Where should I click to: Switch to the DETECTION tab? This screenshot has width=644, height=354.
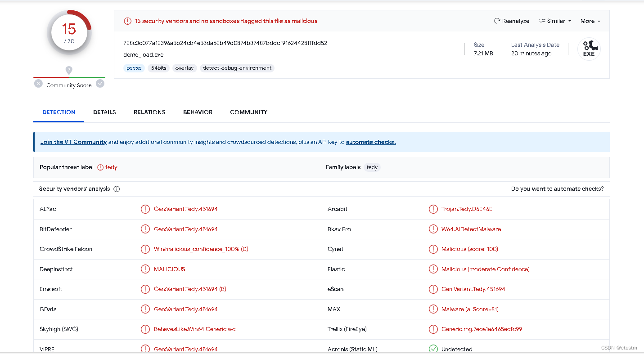[x=59, y=112]
